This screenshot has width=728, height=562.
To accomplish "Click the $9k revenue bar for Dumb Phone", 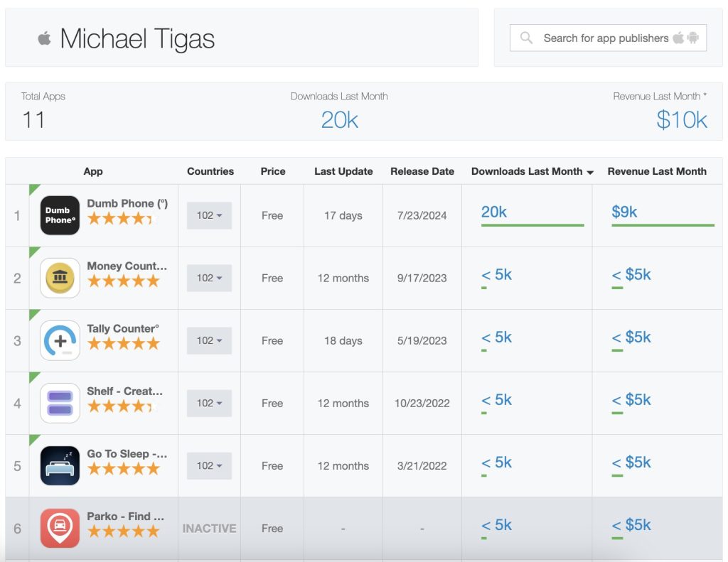I will pos(663,225).
